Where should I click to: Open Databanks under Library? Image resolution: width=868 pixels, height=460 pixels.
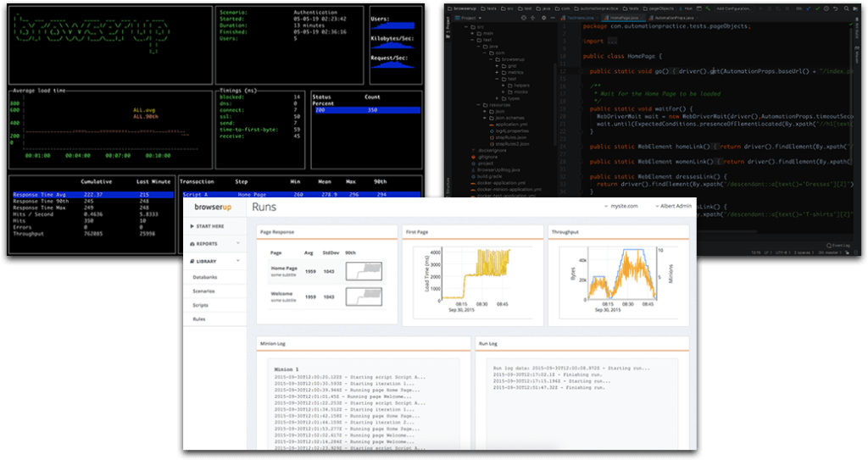click(x=205, y=277)
